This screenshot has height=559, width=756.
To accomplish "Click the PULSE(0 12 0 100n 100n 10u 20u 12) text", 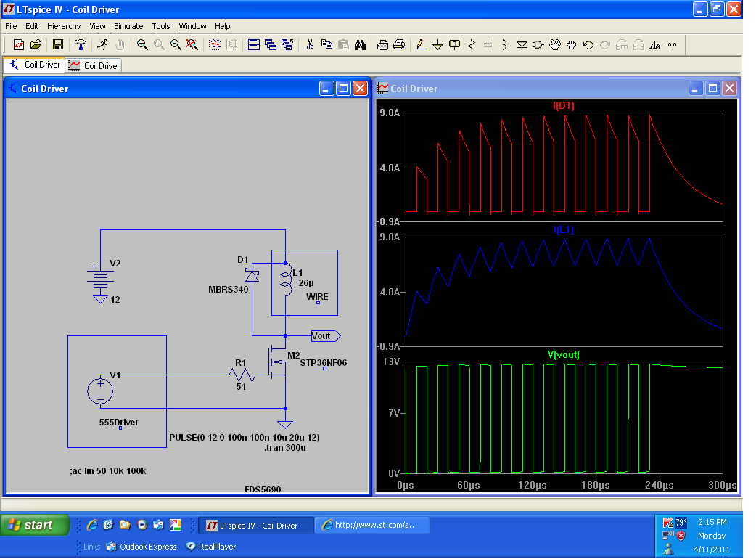I will [244, 438].
